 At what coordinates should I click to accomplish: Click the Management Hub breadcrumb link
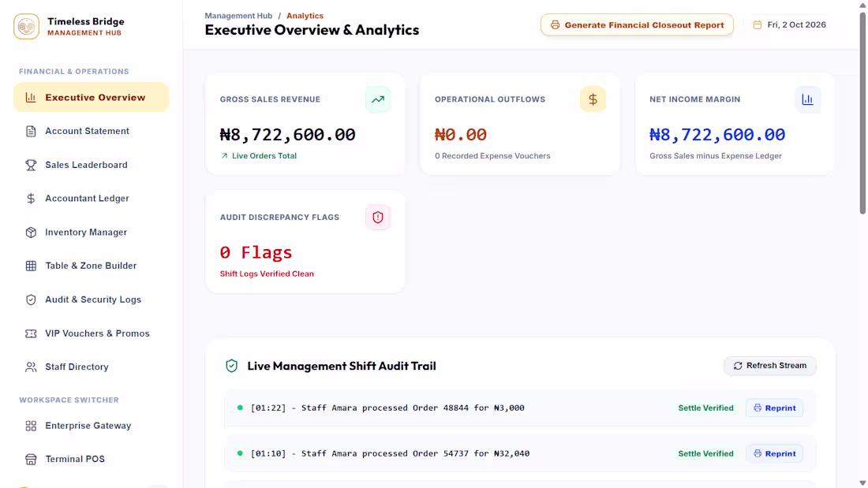238,16
